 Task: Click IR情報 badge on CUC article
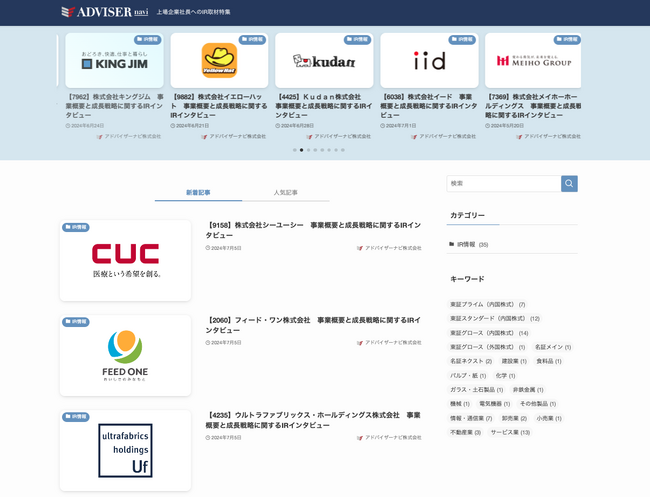(x=76, y=227)
